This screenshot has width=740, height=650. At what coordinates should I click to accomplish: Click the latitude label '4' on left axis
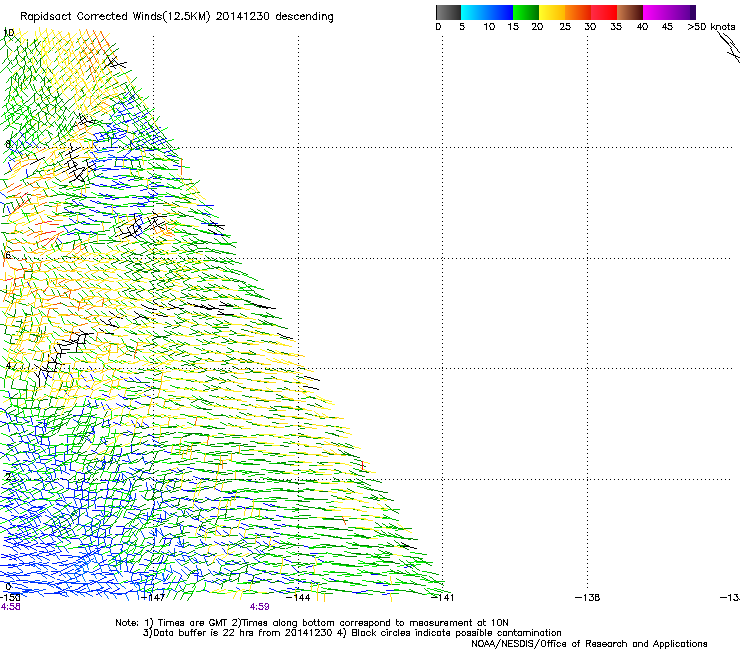(8, 365)
